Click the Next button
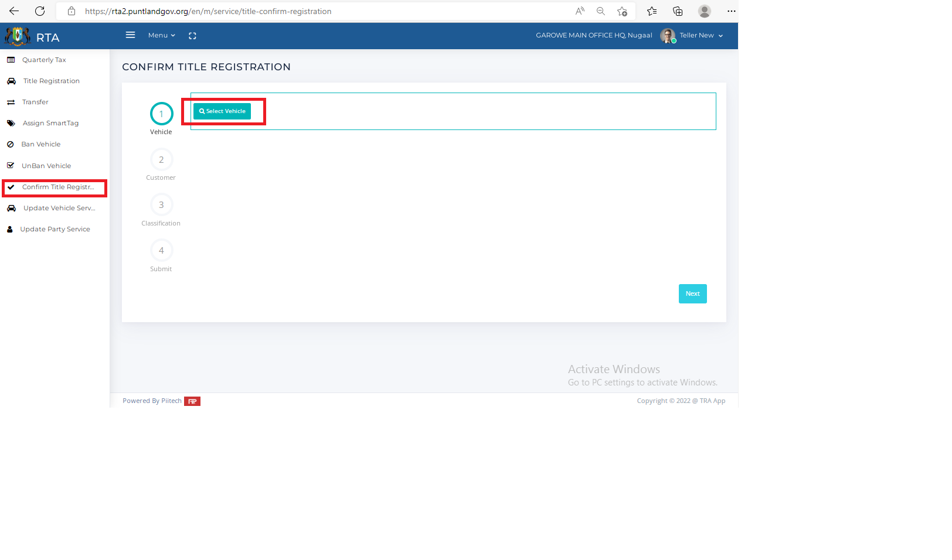This screenshot has width=952, height=560. point(692,293)
